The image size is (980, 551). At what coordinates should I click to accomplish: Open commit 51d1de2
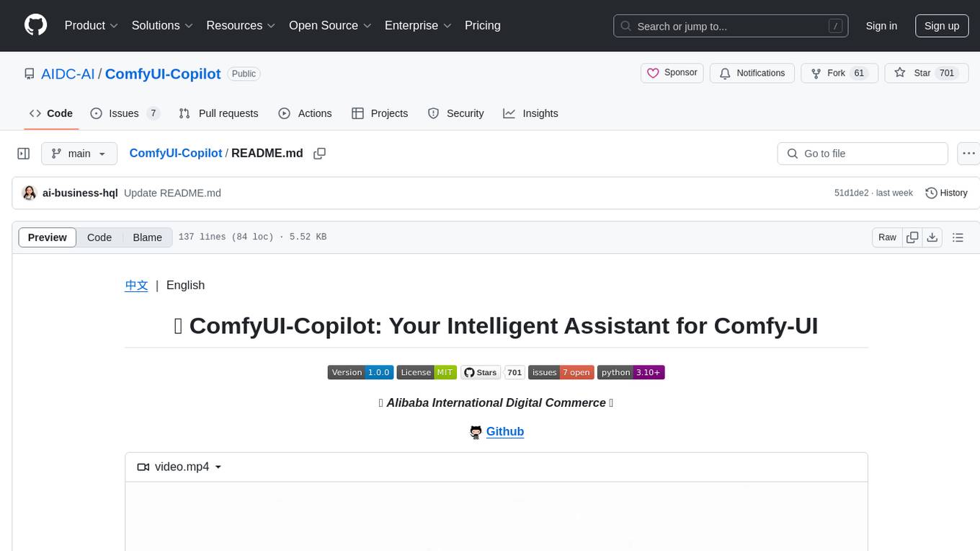851,193
